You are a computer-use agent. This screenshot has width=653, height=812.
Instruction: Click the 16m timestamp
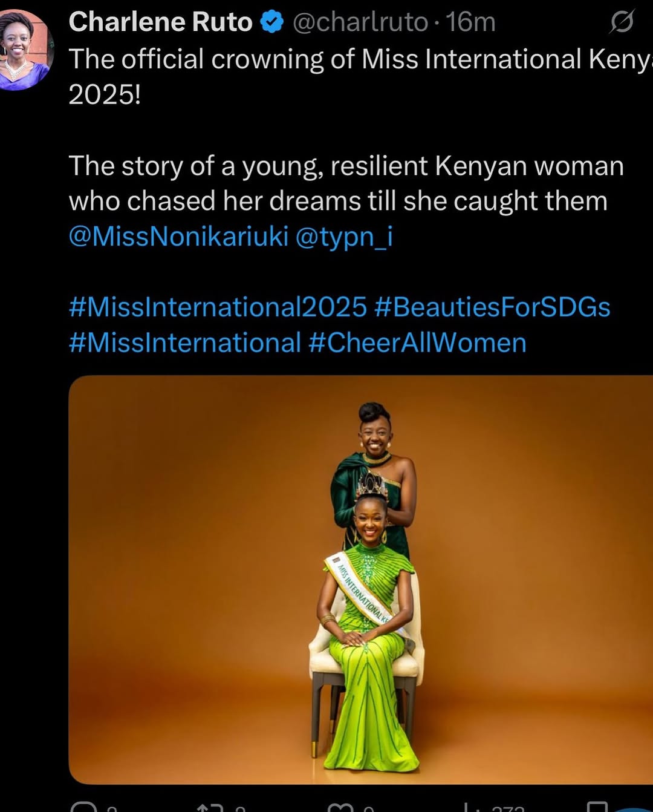coord(470,22)
